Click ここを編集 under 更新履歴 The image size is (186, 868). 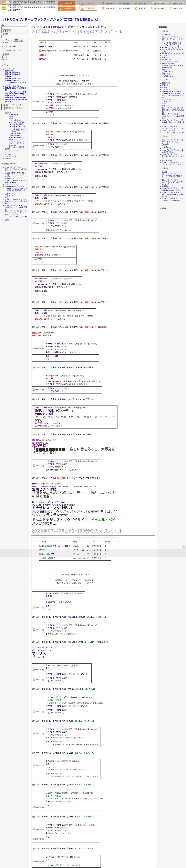click(x=162, y=208)
